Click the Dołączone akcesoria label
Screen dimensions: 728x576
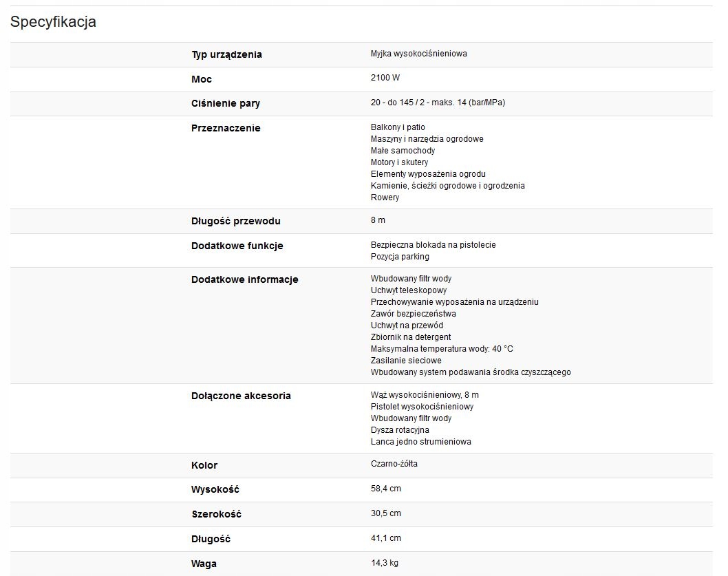click(241, 396)
